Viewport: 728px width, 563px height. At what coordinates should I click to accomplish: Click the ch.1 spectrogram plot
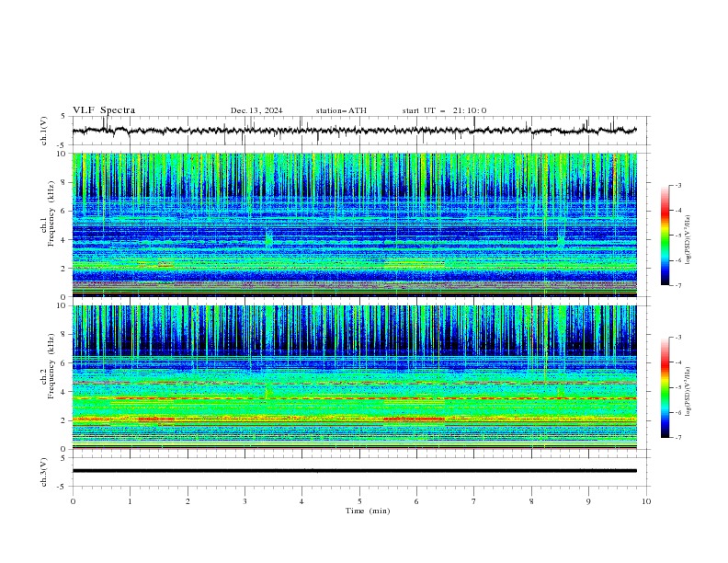(x=354, y=224)
